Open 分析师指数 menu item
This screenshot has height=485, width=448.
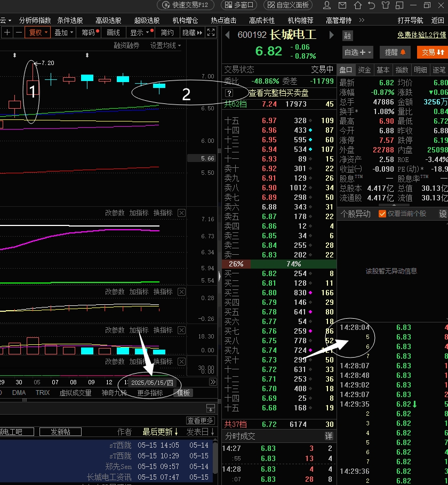[35, 20]
